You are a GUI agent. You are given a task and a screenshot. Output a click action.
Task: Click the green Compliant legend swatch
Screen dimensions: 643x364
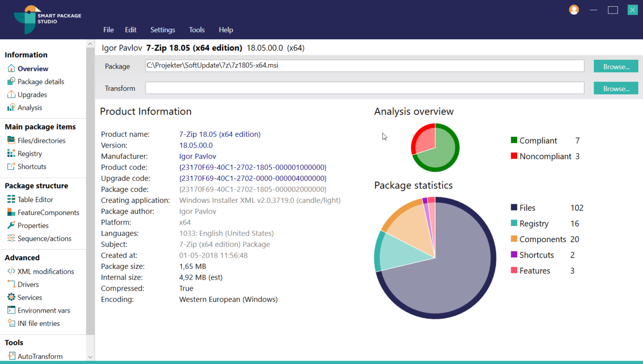click(514, 140)
